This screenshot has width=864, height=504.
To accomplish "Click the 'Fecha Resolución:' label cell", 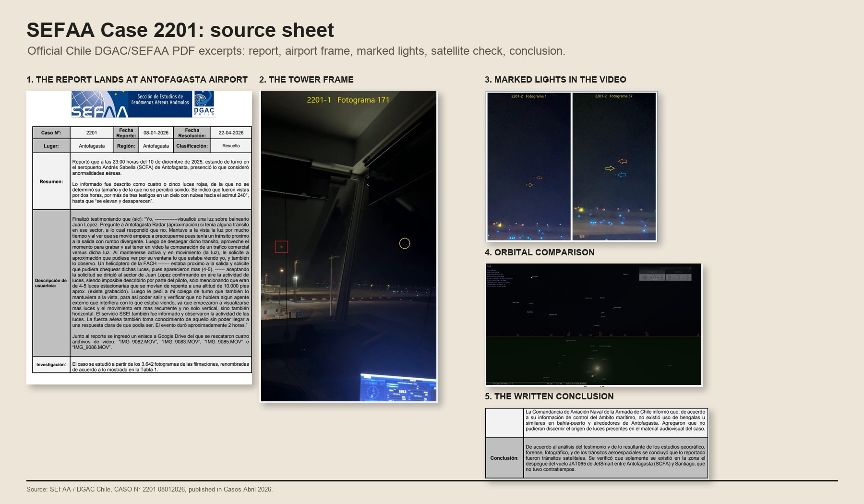I will pos(192,133).
